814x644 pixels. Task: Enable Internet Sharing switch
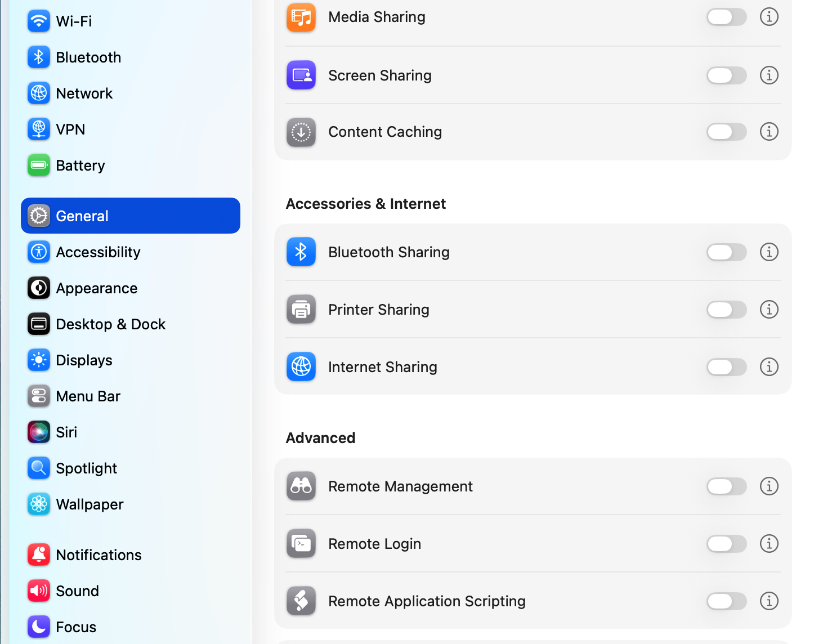[x=726, y=367]
